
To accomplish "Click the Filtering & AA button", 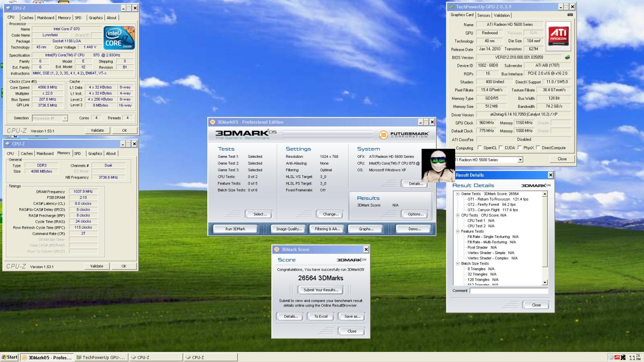I will pyautogui.click(x=327, y=229).
